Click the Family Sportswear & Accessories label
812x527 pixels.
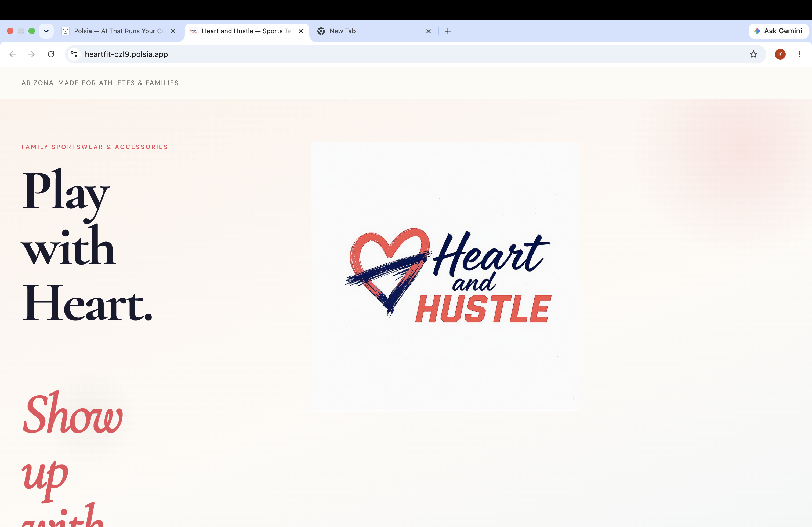pyautogui.click(x=95, y=147)
